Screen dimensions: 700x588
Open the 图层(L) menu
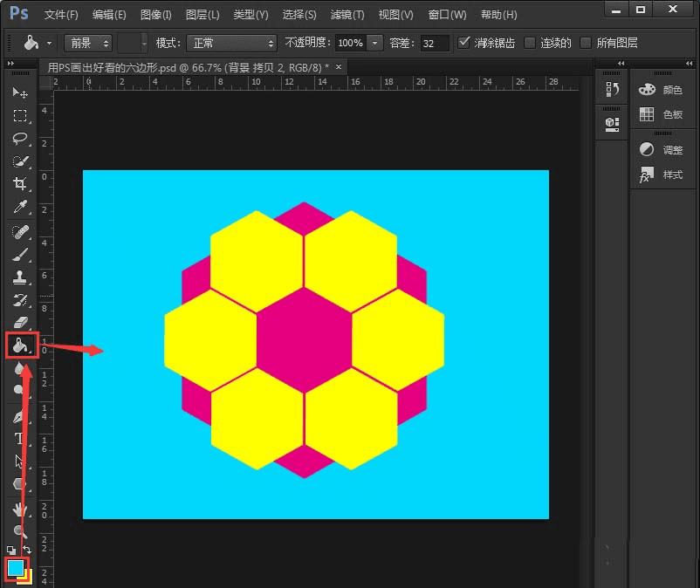(x=202, y=15)
